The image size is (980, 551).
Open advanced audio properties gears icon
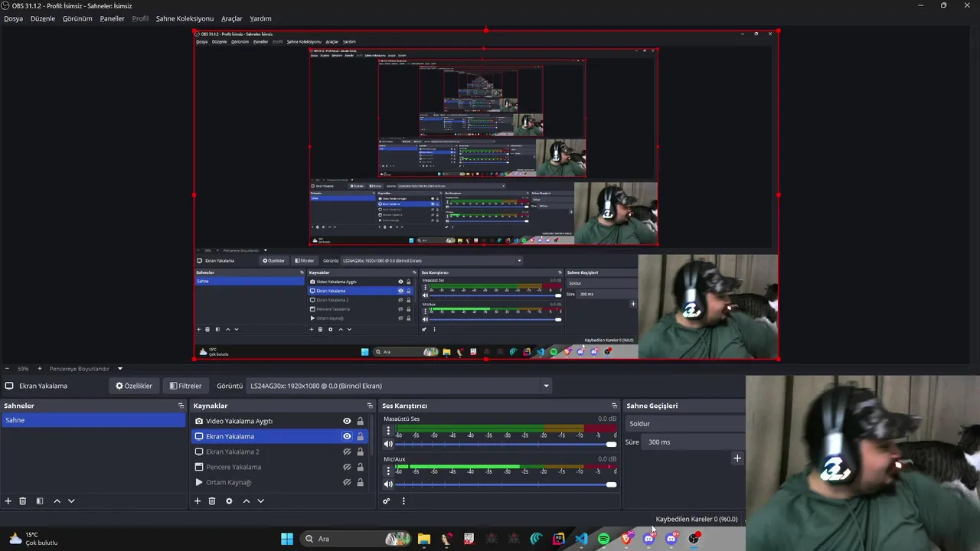(x=387, y=501)
